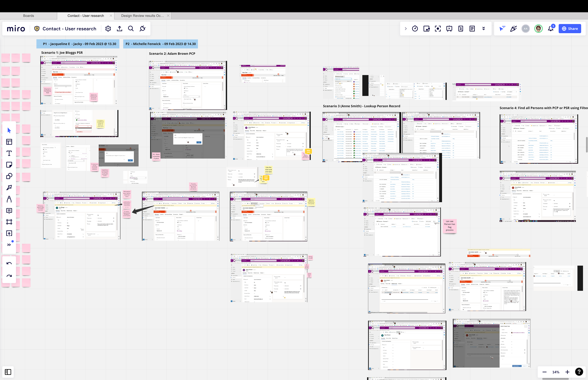Click the Templates tool icon
The width and height of the screenshot is (588, 380).
9,142
